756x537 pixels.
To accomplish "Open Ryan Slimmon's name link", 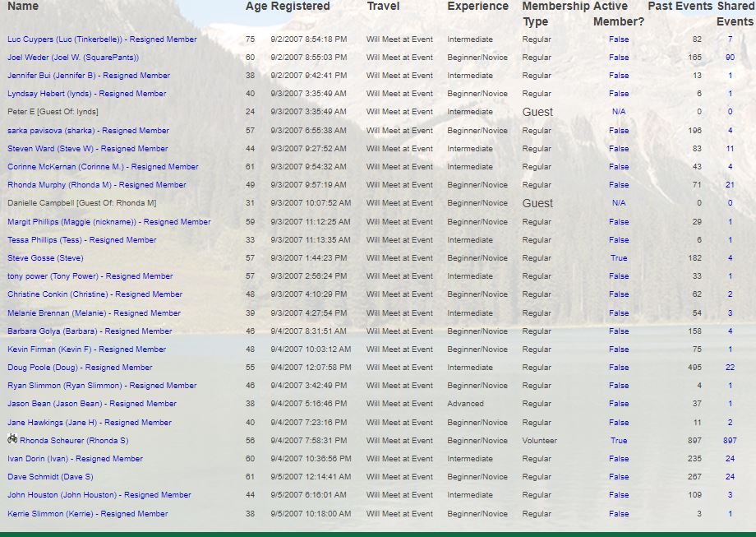I will click(x=102, y=386).
